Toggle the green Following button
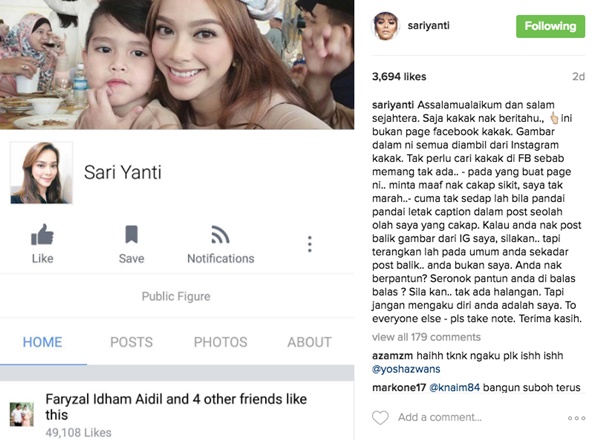Screen dimensions: 600x440 [x=550, y=26]
